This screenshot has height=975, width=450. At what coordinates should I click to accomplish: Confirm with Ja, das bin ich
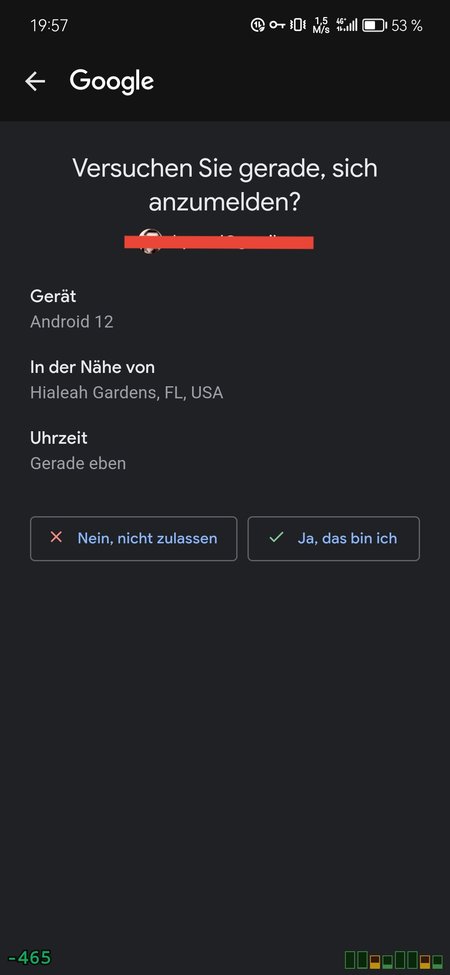[334, 538]
